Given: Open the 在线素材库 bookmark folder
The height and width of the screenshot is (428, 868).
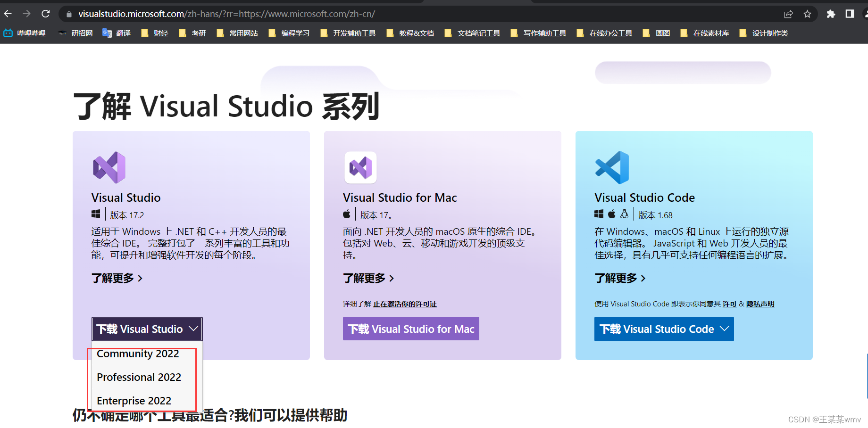Looking at the screenshot, I should tap(705, 33).
